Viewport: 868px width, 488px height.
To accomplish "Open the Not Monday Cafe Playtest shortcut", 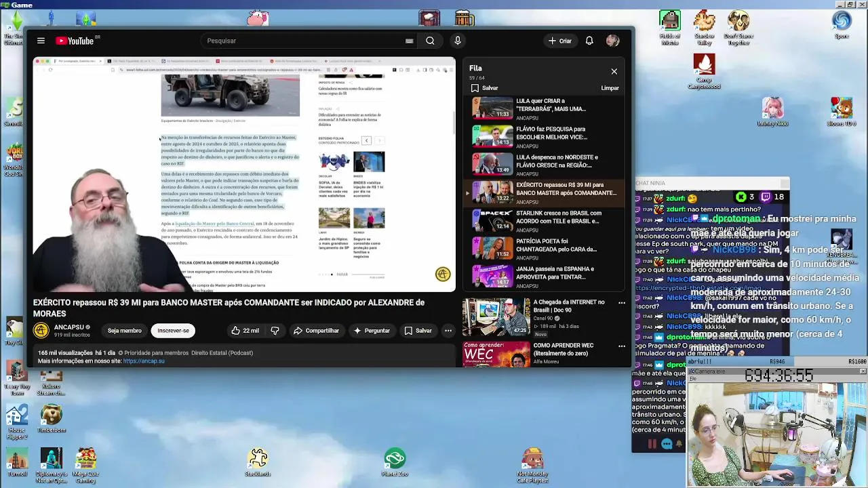I will [x=532, y=465].
